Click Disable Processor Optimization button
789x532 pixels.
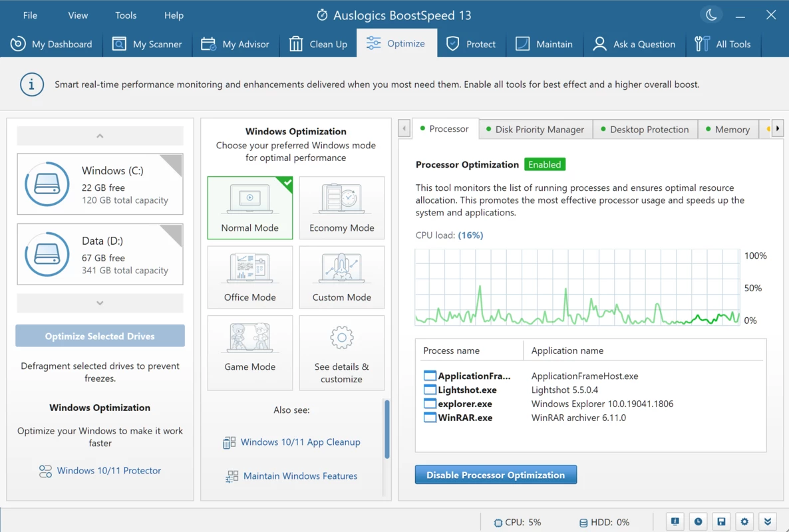tap(496, 475)
